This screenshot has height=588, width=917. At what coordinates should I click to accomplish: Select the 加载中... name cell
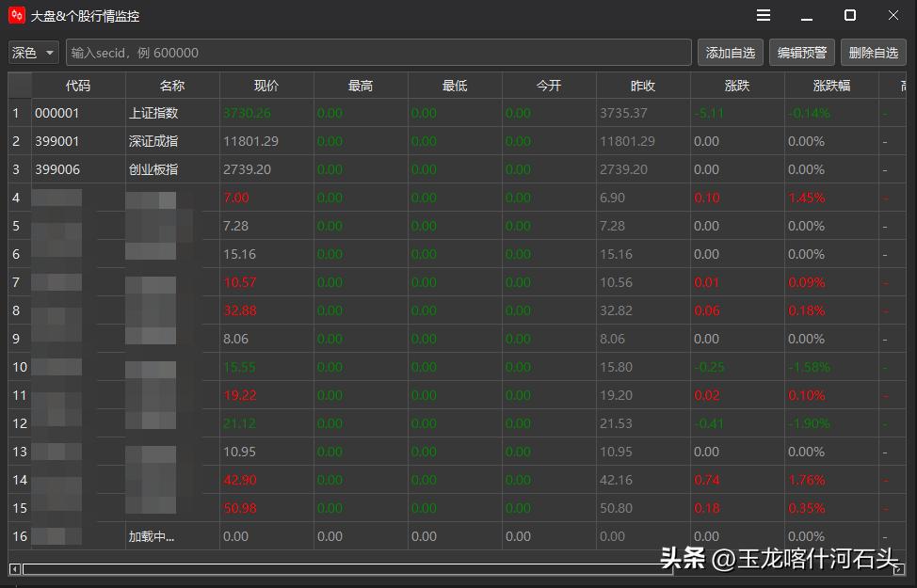click(x=172, y=536)
